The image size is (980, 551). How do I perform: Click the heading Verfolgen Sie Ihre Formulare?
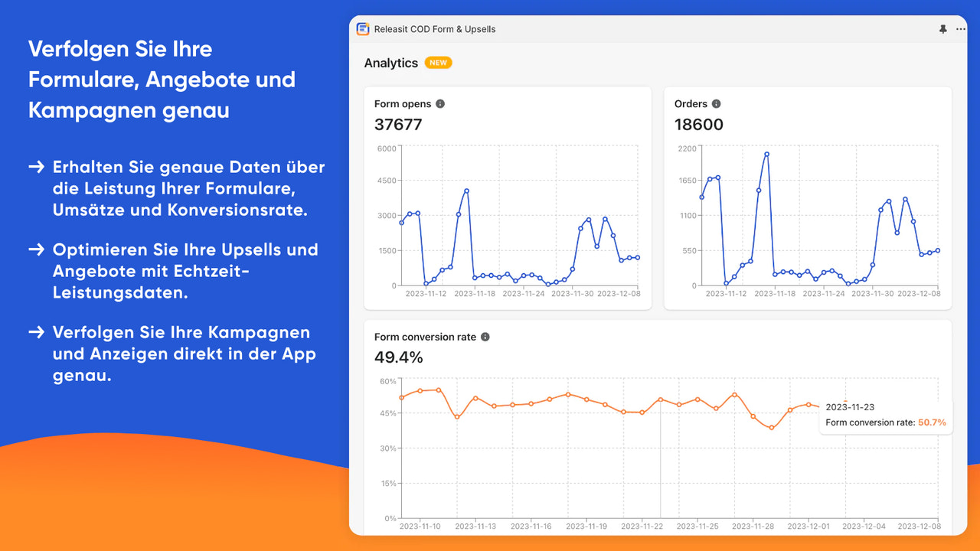(162, 80)
